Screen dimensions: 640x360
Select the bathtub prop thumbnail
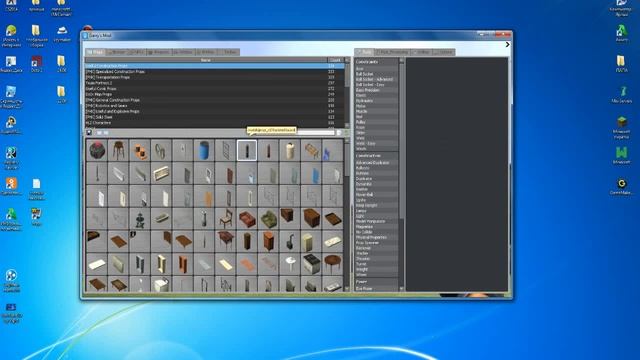click(x=161, y=219)
